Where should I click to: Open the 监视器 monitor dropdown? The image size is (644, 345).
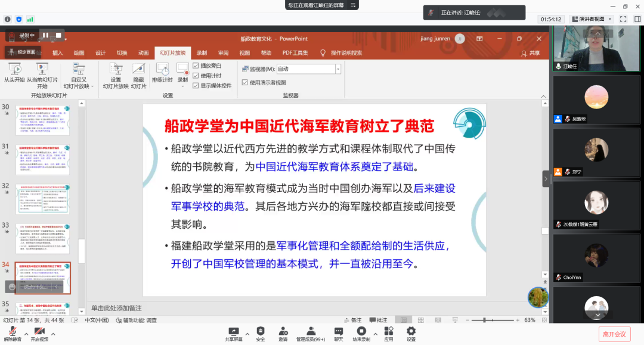338,69
